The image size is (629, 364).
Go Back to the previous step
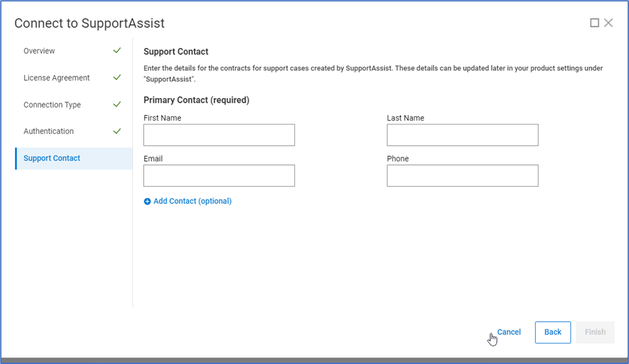coord(553,333)
